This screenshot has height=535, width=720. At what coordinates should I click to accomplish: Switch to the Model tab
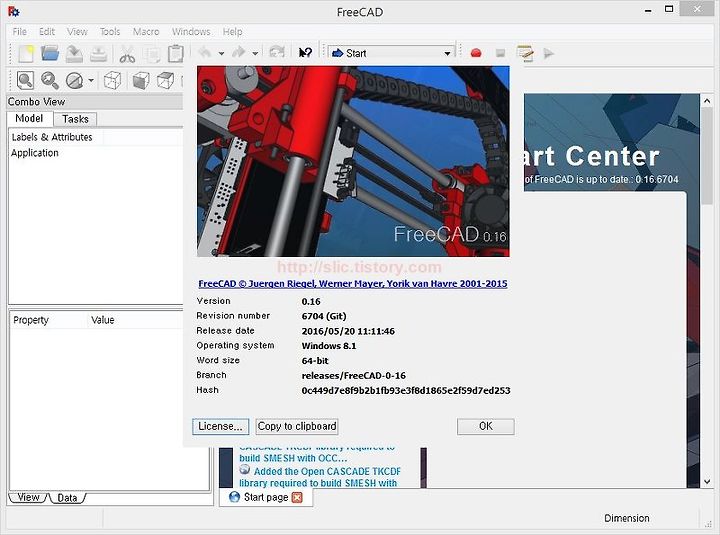[29, 118]
